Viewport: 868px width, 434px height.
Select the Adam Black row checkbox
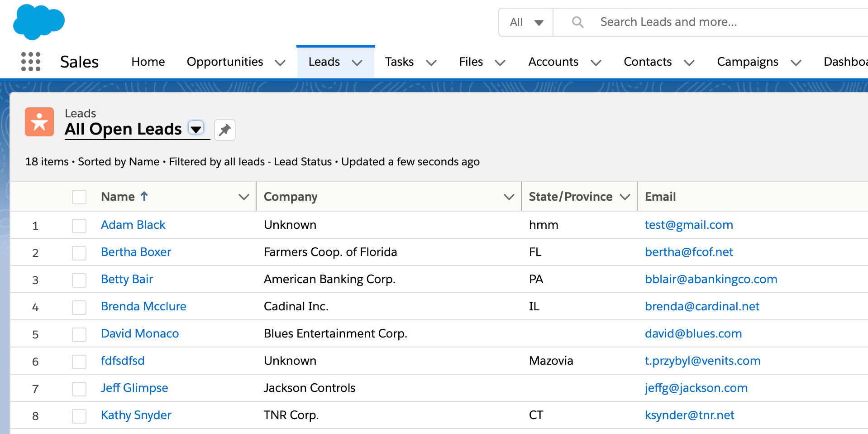(79, 226)
